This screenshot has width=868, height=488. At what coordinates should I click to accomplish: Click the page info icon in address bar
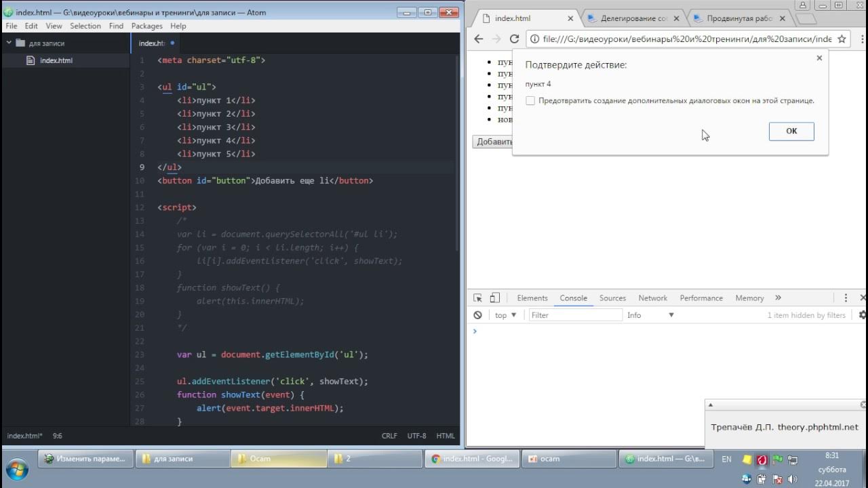pyautogui.click(x=534, y=39)
